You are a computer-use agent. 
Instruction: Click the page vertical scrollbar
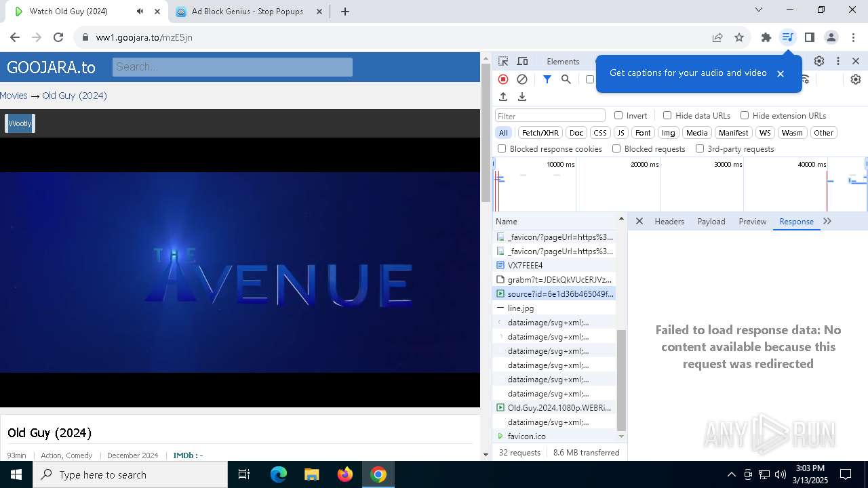tap(485, 132)
